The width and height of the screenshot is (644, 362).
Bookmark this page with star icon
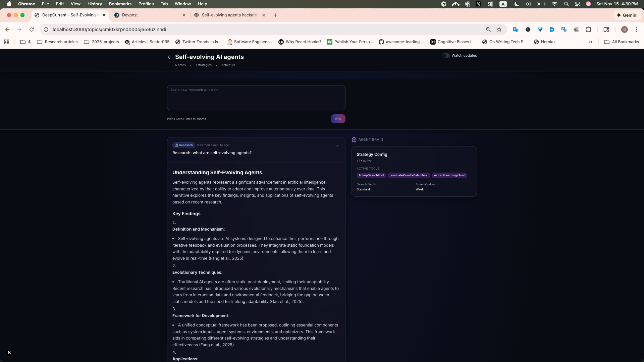tap(499, 29)
